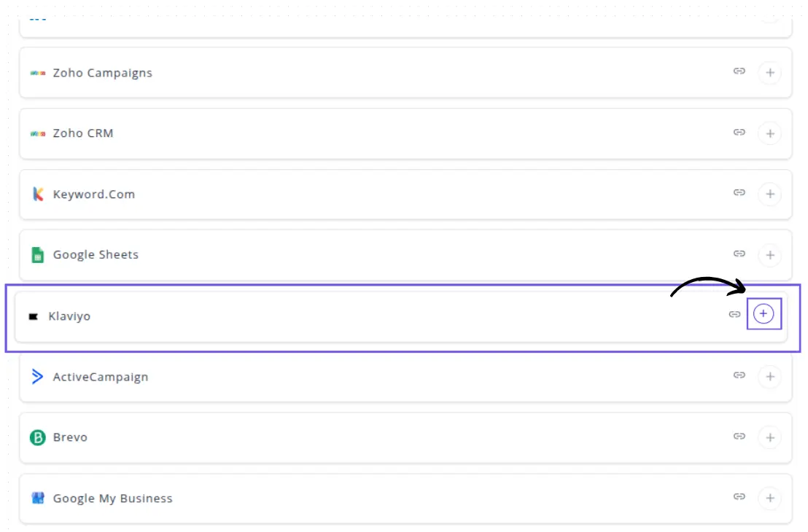Viewport: 808px width, 532px height.
Task: Click the plus icon for Klaviyo
Action: 764,314
